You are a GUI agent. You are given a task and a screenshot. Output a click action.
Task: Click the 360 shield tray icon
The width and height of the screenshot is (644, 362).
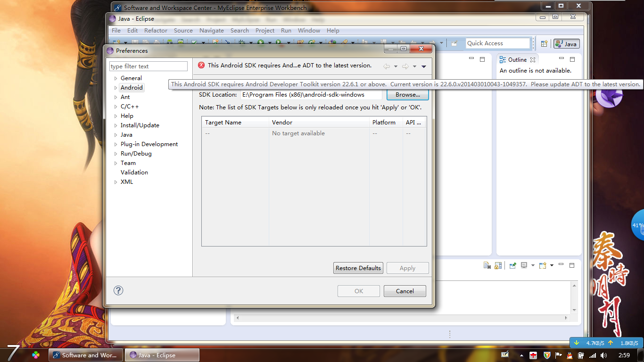pyautogui.click(x=547, y=355)
